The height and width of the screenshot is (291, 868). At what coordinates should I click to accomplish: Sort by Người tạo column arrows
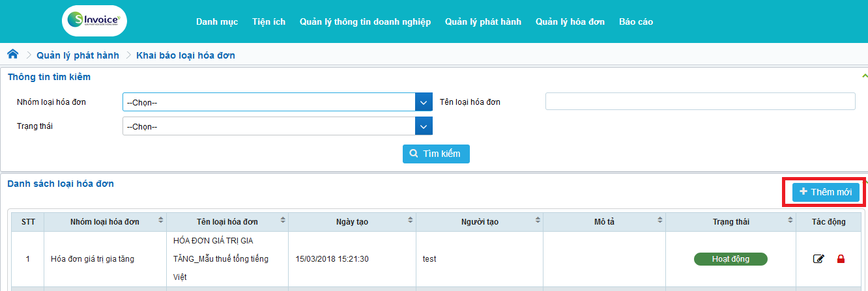537,221
